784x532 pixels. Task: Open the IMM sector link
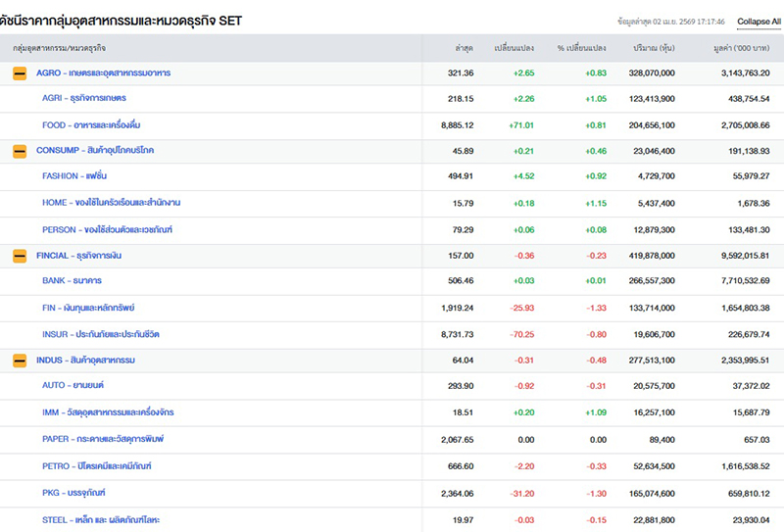pyautogui.click(x=108, y=412)
